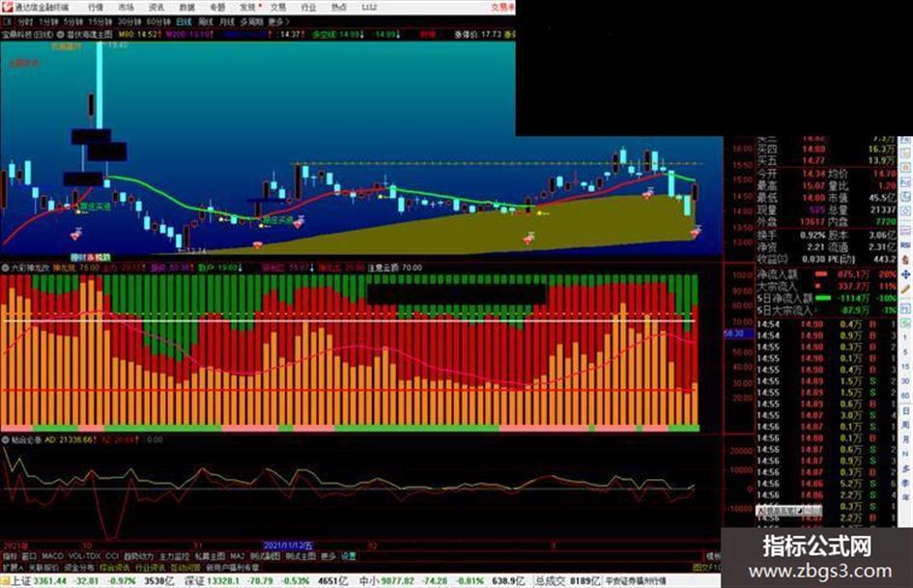The height and width of the screenshot is (588, 913).
Task: Click the 指标 button at bottom left
Action: 10,556
